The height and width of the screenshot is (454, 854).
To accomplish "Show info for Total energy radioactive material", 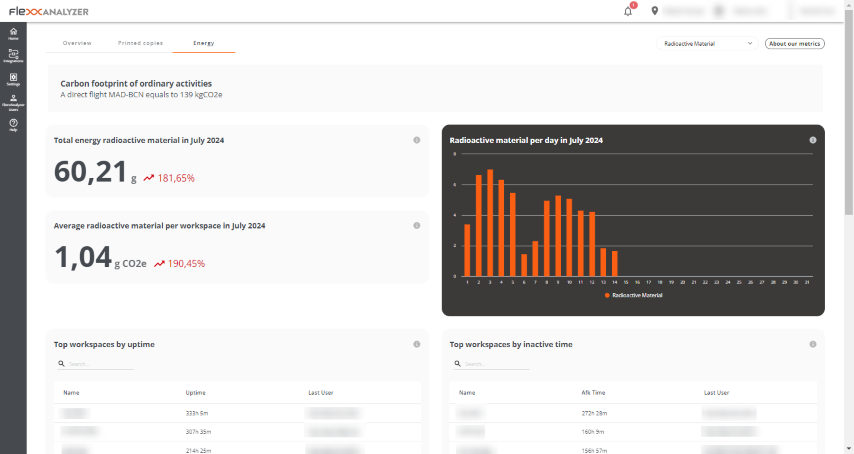I will [417, 140].
